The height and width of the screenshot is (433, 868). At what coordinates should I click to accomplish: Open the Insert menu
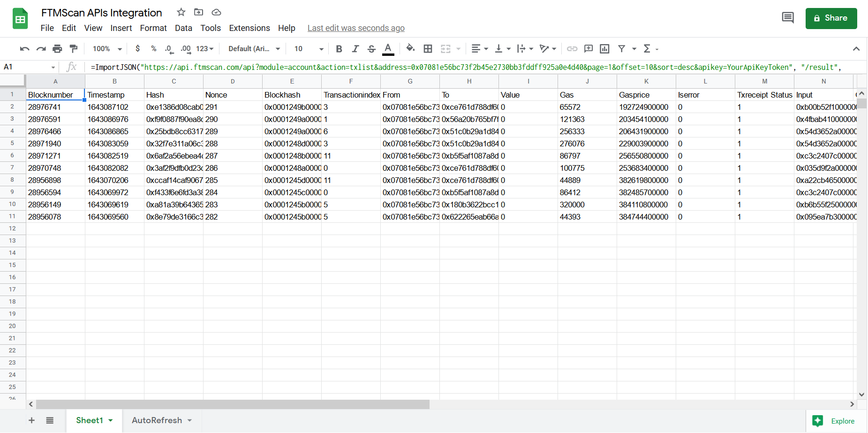click(x=121, y=28)
